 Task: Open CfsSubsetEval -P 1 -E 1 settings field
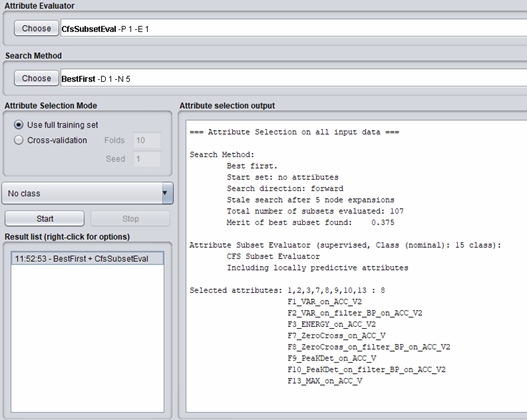pos(294,29)
